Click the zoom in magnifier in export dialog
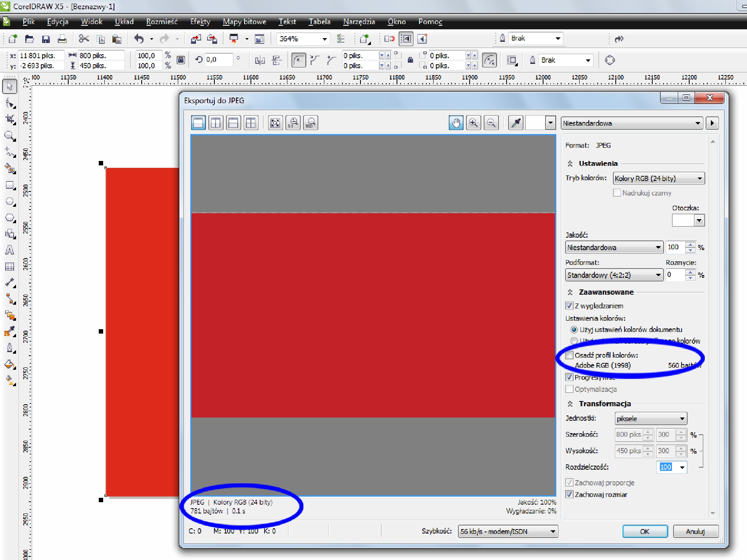747x560 pixels. pos(474,123)
